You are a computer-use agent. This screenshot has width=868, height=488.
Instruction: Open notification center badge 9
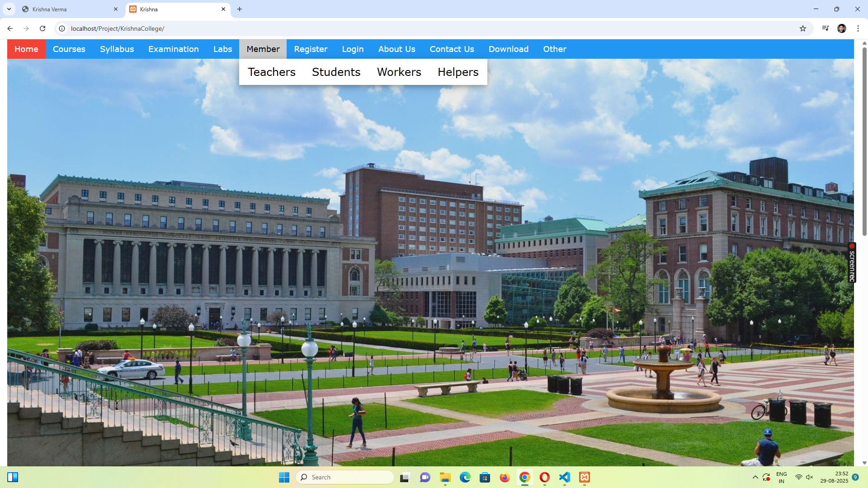tap(855, 477)
